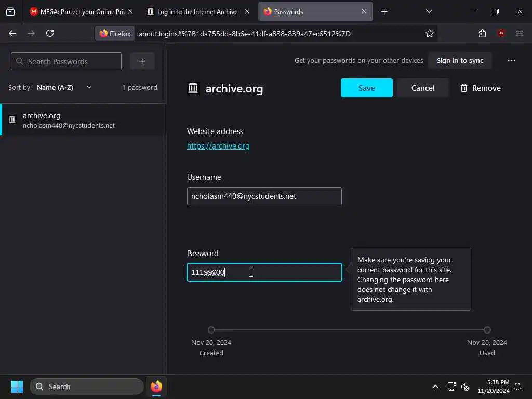Screen dimensions: 532x399
Task: Open the taskbar clock and date
Action: 494,387
